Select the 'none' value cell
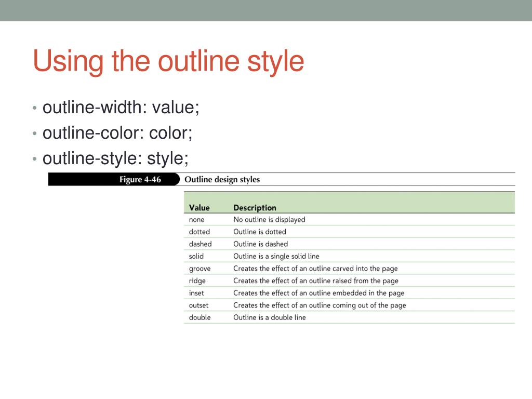The image size is (532, 399). click(x=196, y=220)
